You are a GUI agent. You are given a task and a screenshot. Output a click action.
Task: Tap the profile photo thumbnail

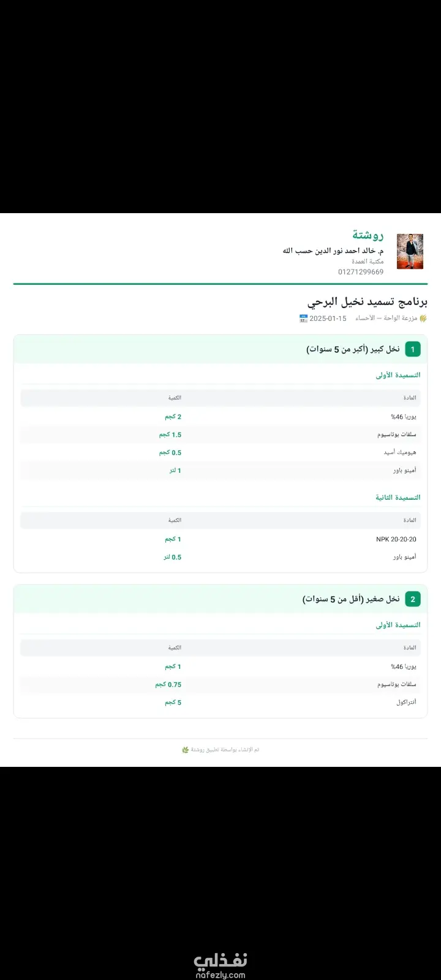[x=410, y=252]
